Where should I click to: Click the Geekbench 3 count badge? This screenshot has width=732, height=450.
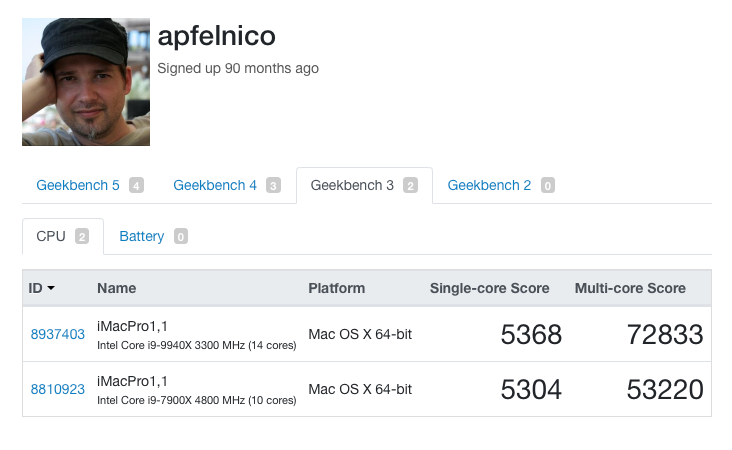[410, 185]
